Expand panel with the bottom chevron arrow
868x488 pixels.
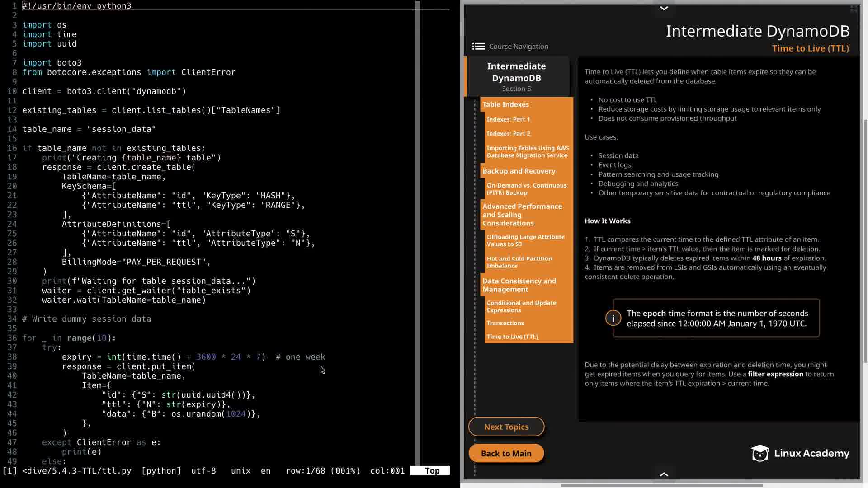click(664, 474)
